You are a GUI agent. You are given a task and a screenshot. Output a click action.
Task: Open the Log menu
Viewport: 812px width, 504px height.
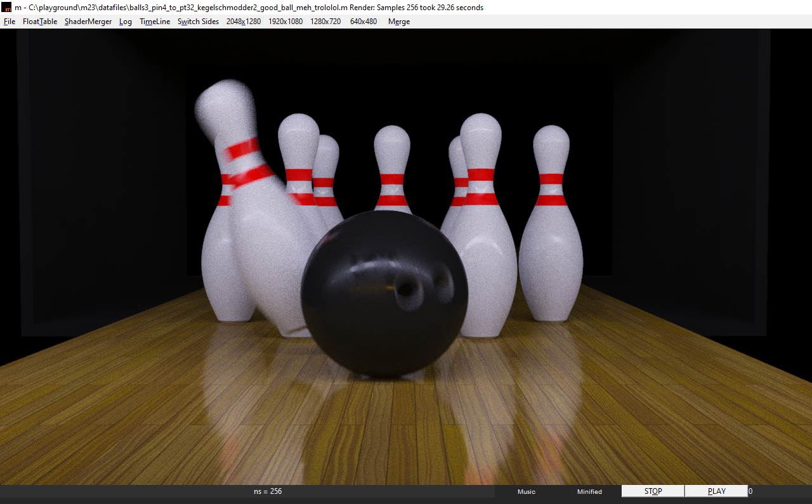click(x=126, y=22)
